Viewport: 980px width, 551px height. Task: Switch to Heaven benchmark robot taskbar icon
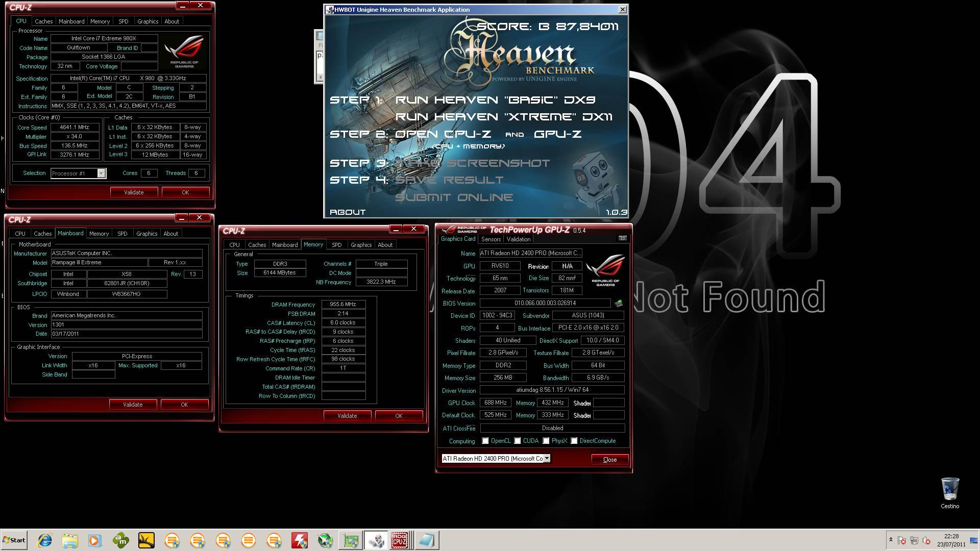(376, 540)
